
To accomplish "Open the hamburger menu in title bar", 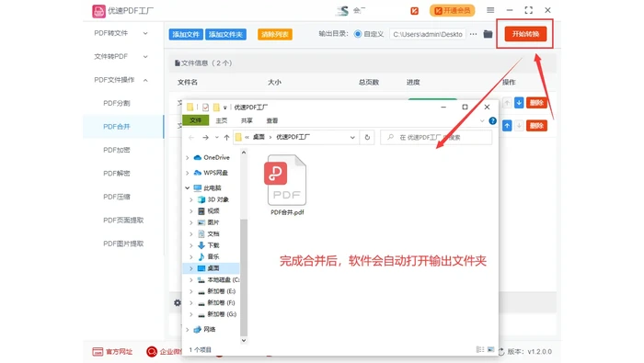I will tap(490, 10).
